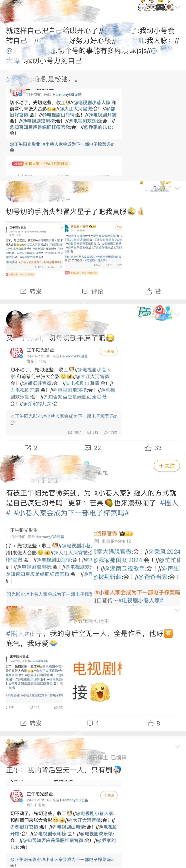Viewport: 186px width, 868px height.
Task: Toggle the like showing 33 likes
Action: tap(153, 448)
